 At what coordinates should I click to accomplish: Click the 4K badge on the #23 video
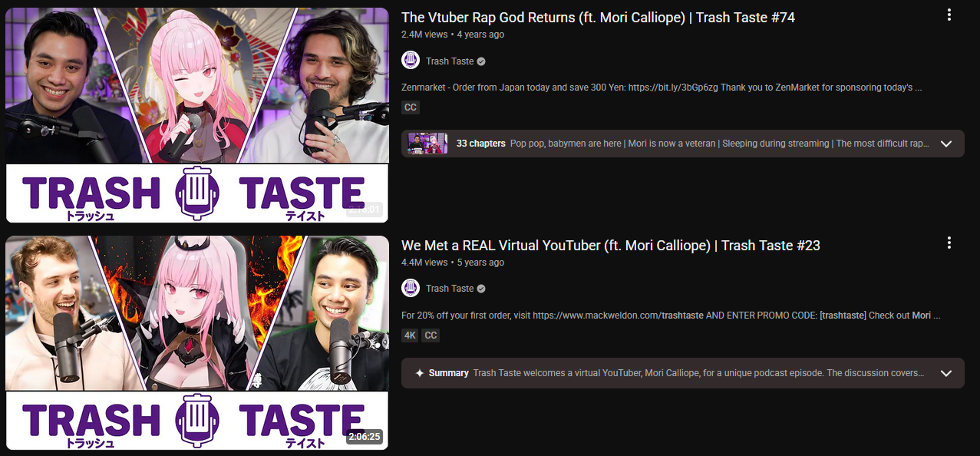[x=410, y=335]
